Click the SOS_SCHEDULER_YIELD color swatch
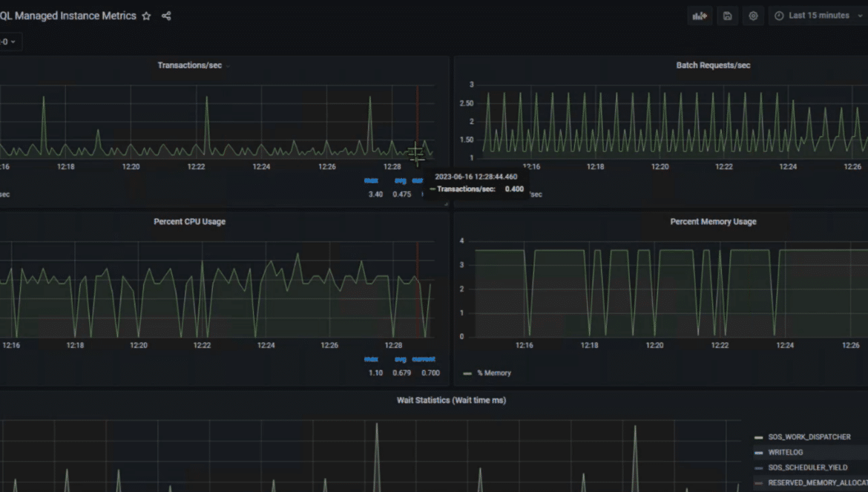Image resolution: width=868 pixels, height=492 pixels. [758, 468]
